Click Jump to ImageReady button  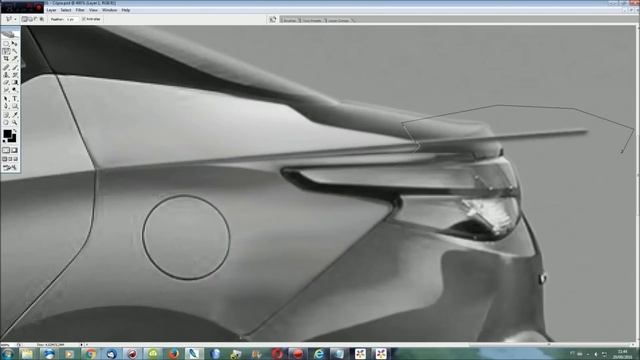click(x=10, y=167)
